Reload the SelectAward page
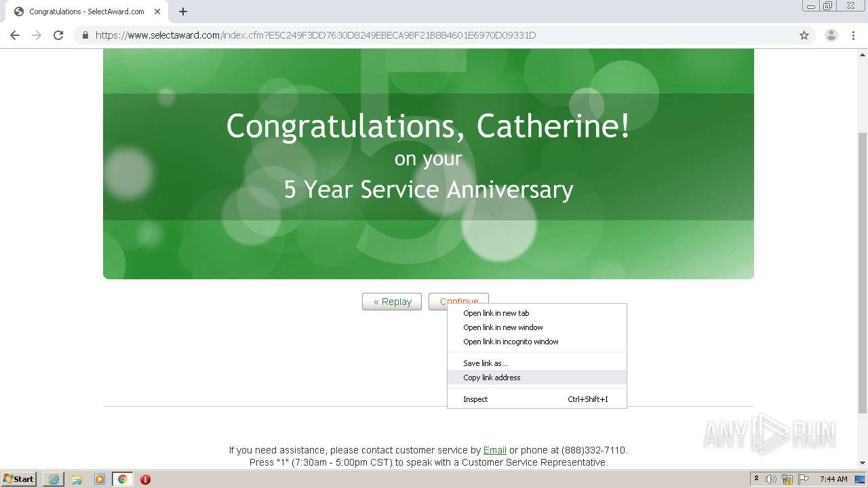Viewport: 868px width, 488px height. (58, 35)
